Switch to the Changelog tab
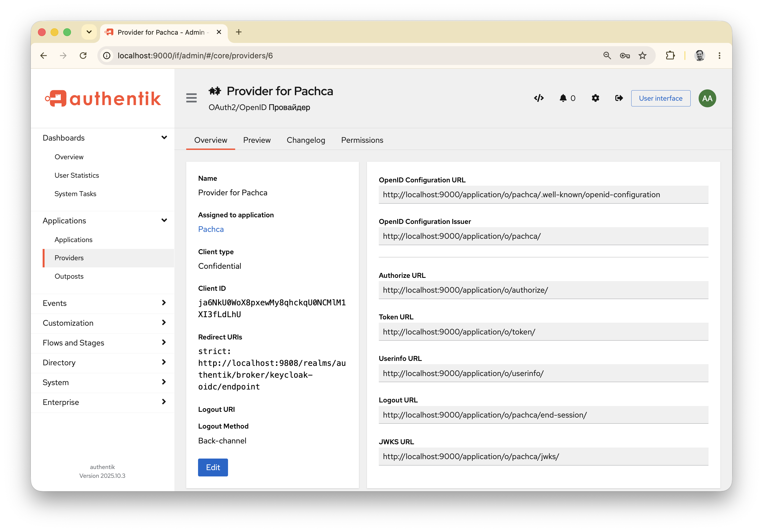Screen dimensions: 763x532 click(306, 140)
